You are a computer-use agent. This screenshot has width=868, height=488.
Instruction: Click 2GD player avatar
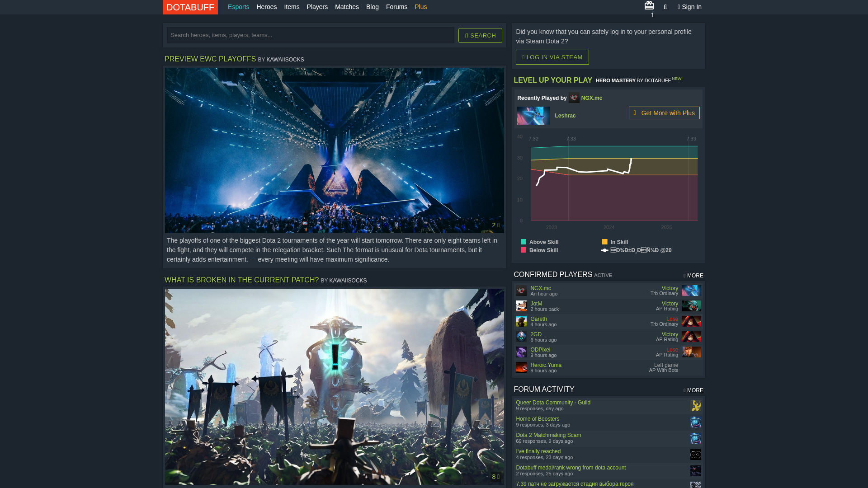tap(521, 337)
